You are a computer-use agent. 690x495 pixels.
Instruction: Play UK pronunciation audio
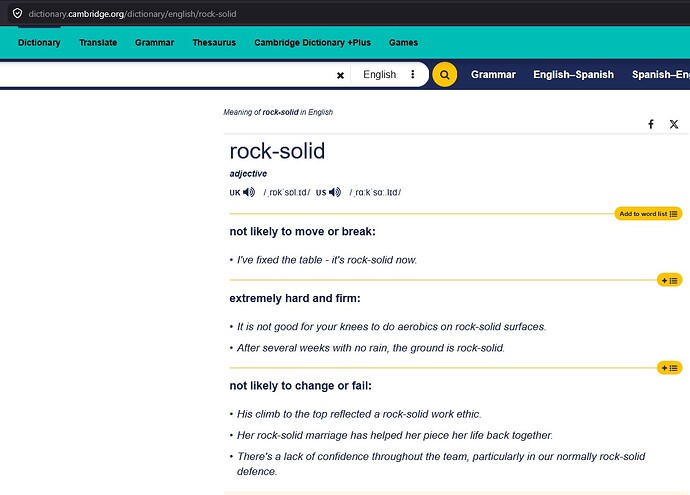point(249,192)
